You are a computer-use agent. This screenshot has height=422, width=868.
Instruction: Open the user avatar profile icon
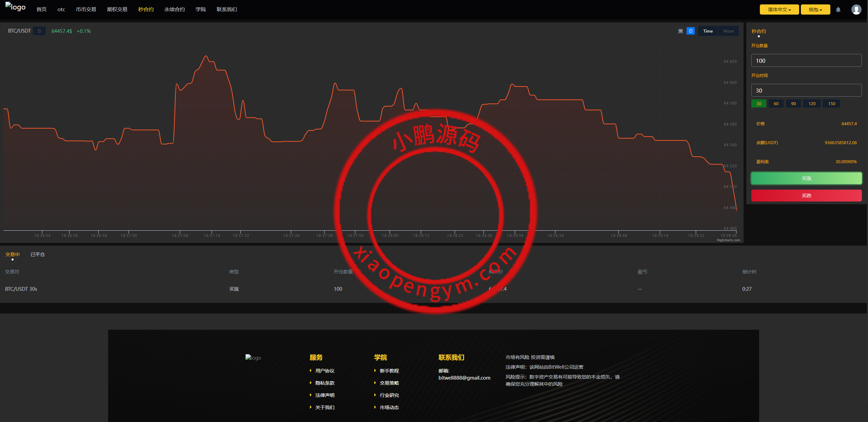tap(856, 9)
